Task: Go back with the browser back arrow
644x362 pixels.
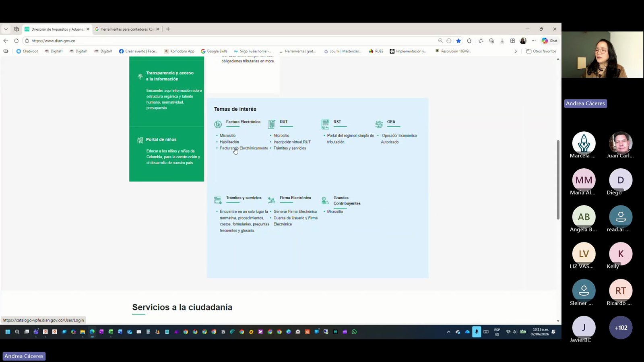Action: pos(6,41)
